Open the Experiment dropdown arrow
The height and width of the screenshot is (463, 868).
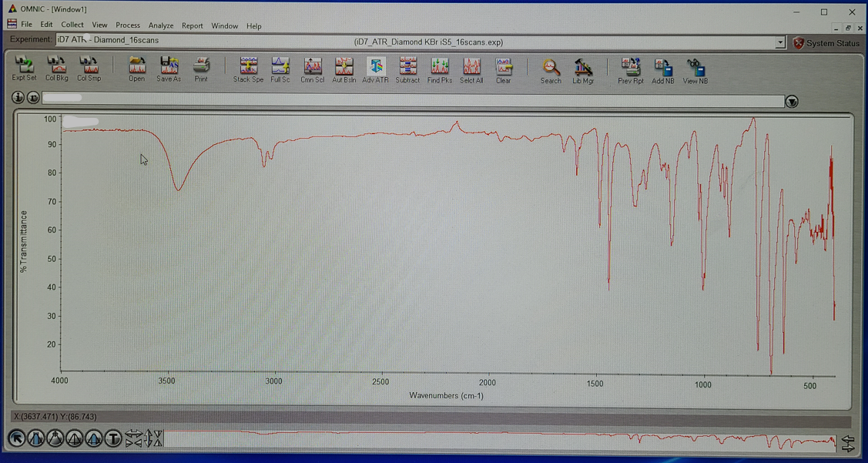click(x=780, y=42)
